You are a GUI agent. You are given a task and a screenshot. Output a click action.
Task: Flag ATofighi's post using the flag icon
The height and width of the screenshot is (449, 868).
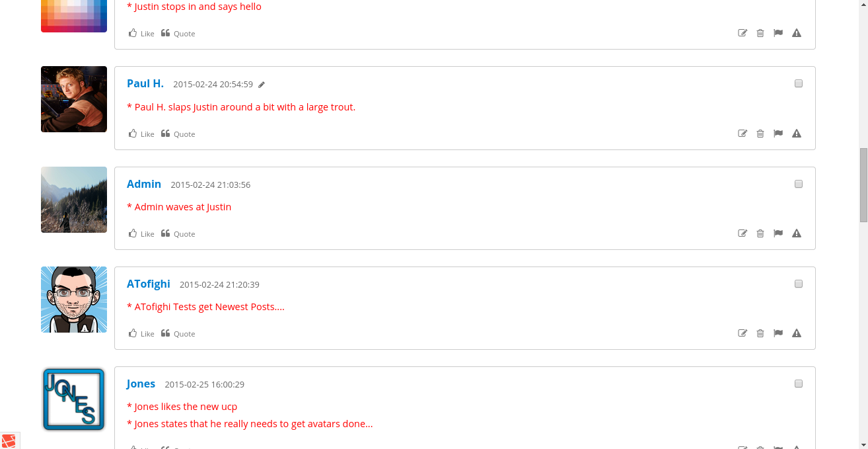tap(778, 333)
